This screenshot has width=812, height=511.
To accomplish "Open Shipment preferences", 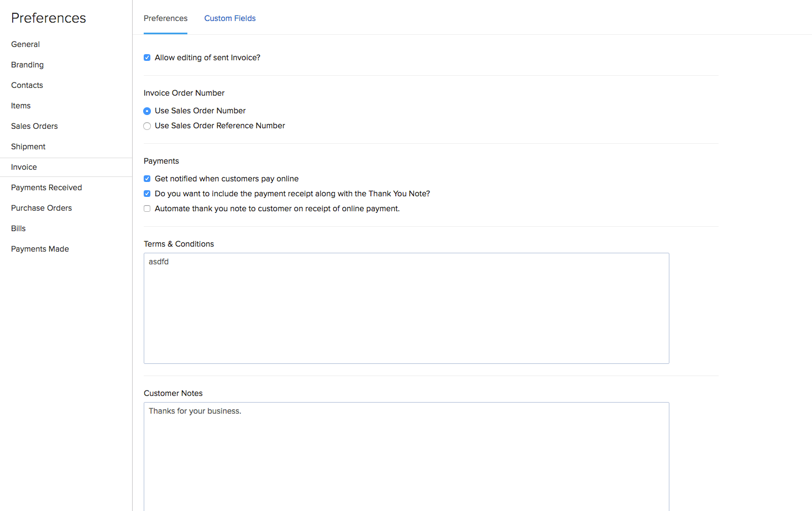I will 28,147.
